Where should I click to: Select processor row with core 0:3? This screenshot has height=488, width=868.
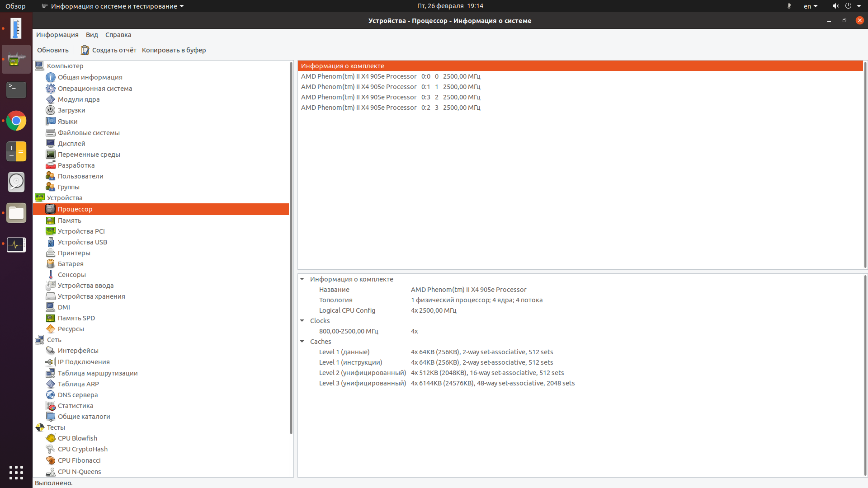tap(391, 97)
